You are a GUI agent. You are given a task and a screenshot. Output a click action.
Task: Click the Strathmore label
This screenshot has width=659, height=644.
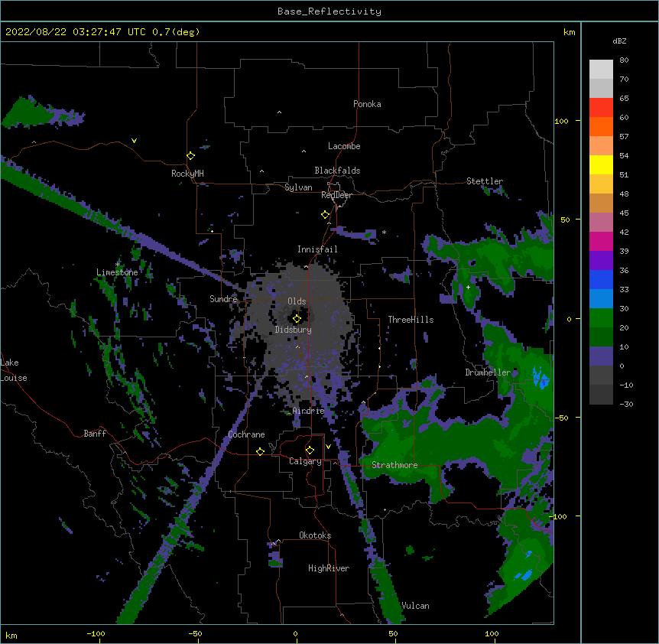(394, 465)
